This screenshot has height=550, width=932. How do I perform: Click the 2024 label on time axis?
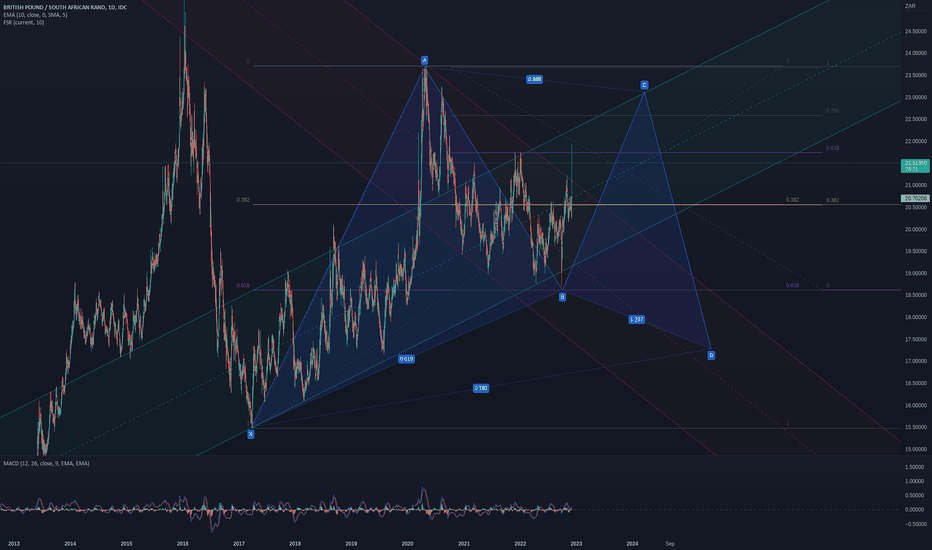click(x=632, y=543)
